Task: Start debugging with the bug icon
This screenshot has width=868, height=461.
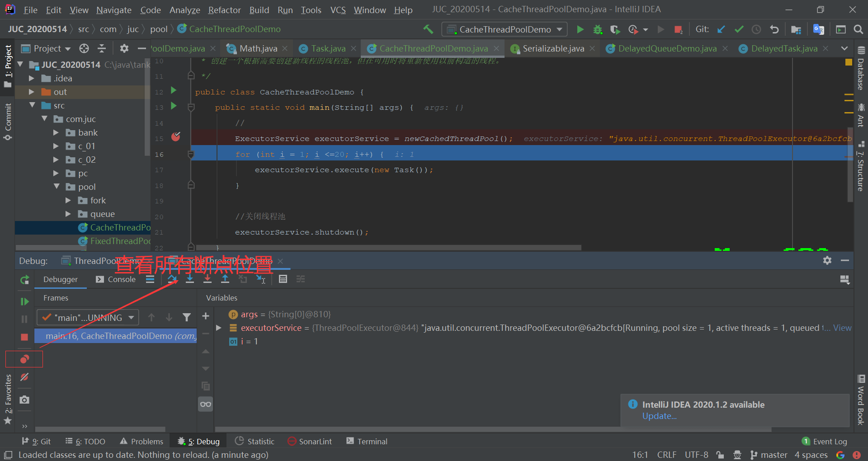Action: point(598,29)
